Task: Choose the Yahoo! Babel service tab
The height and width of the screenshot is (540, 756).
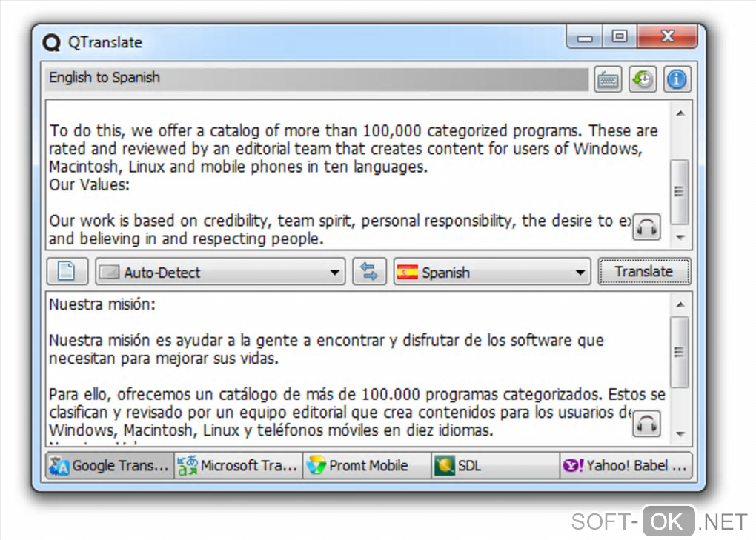Action: (x=626, y=466)
